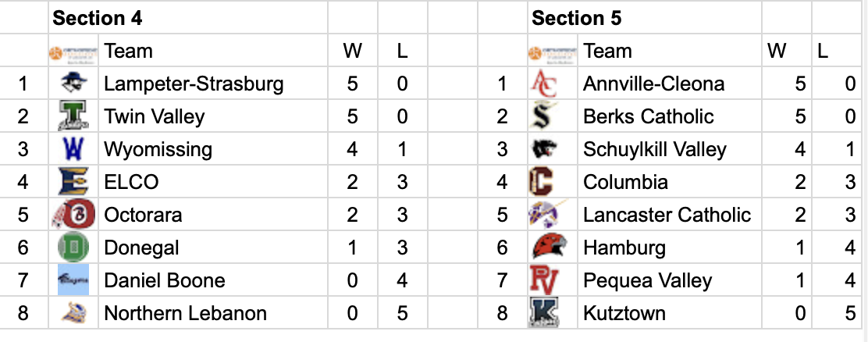This screenshot has height=342, width=868.
Task: Click the Pequea Valley PV logo
Action: pos(542,280)
